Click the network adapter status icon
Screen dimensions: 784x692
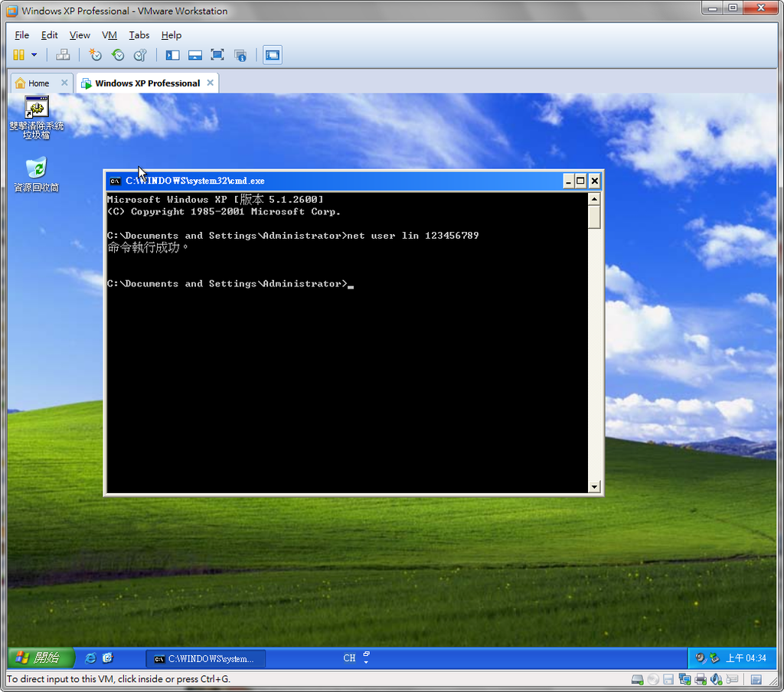tap(684, 680)
